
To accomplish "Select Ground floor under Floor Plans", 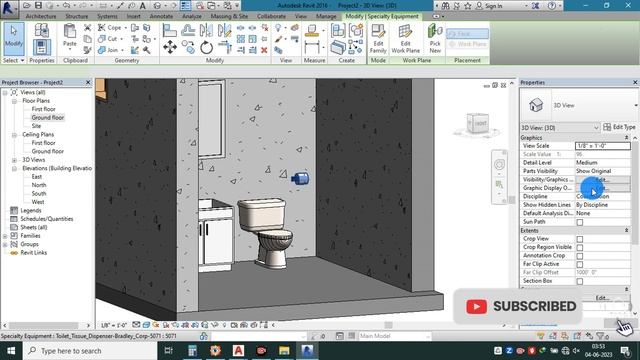I will [x=48, y=118].
